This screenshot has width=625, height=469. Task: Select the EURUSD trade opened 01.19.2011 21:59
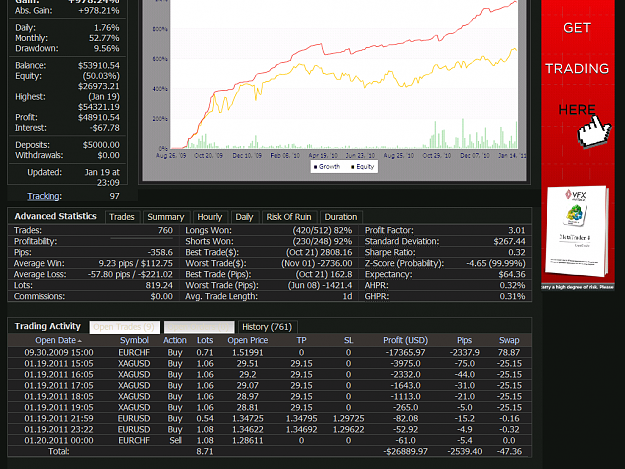point(269,418)
